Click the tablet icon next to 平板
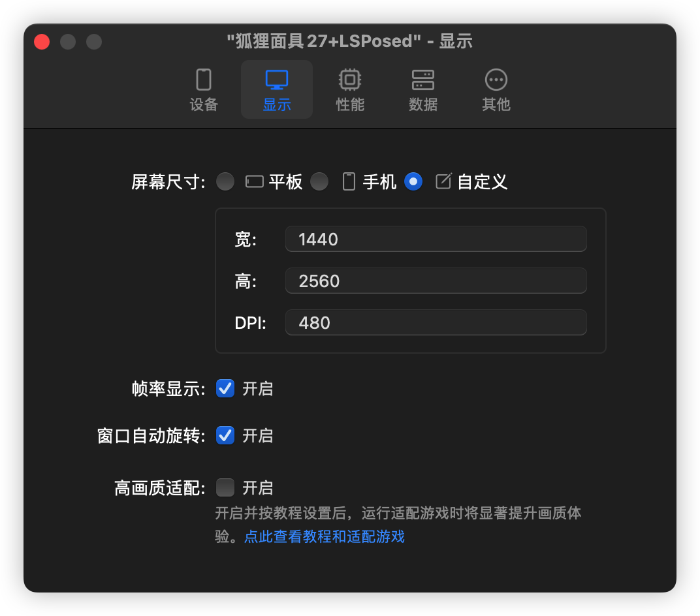Viewport: 700px width, 616px height. pos(255,181)
